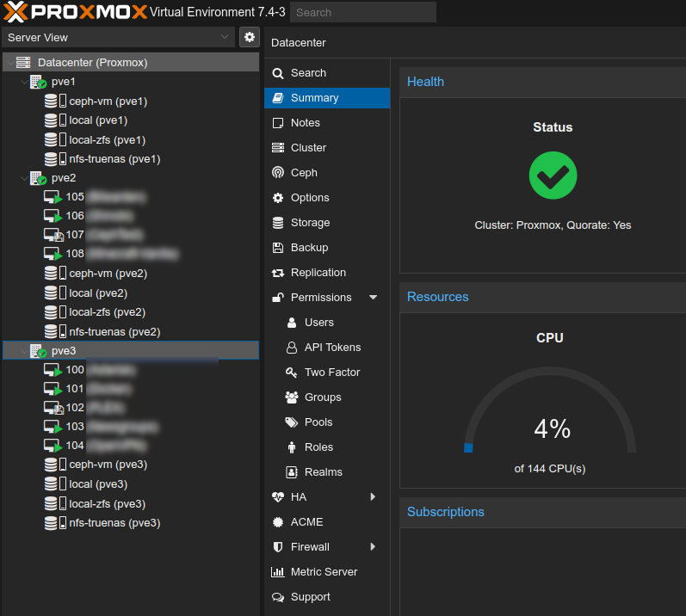
Task: Click the pve1 node icon
Action: (38, 82)
